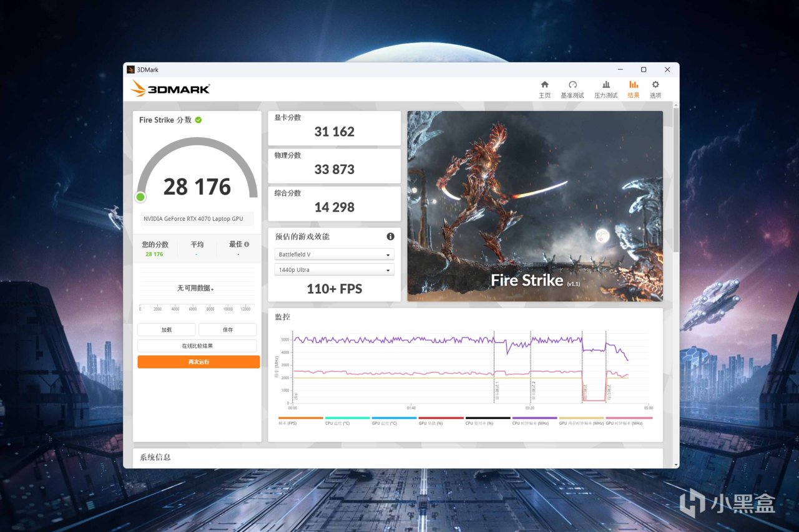The height and width of the screenshot is (532, 799).
Task: Toggle the CPU 时钟频率 (MHz) legend series
Action: click(534, 421)
